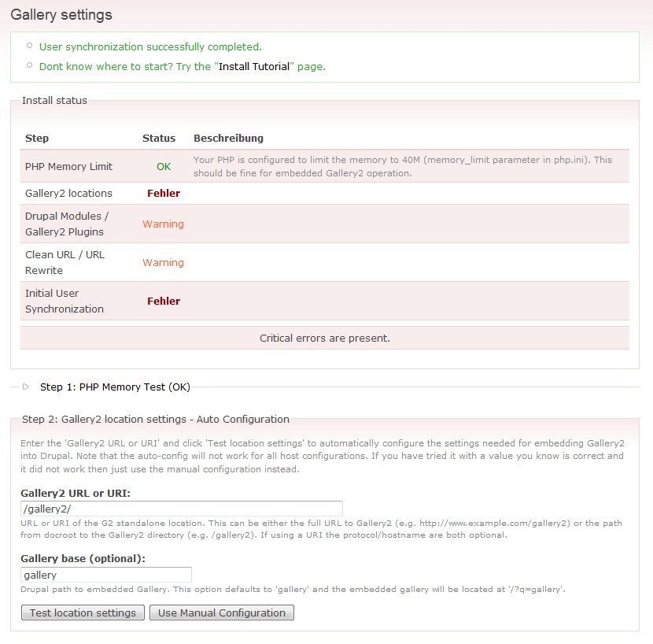This screenshot has width=653, height=644.
Task: Click the Status column header
Action: coord(159,139)
